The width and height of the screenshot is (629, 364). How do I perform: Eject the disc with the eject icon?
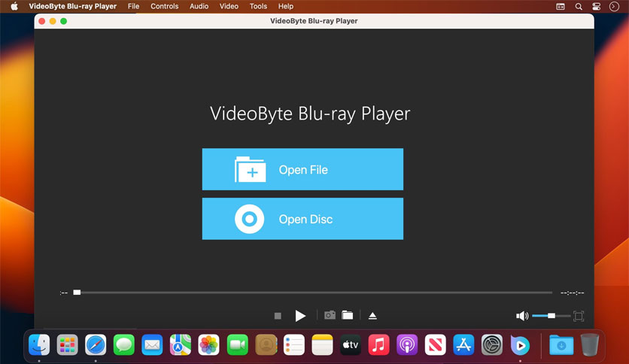[x=372, y=316]
